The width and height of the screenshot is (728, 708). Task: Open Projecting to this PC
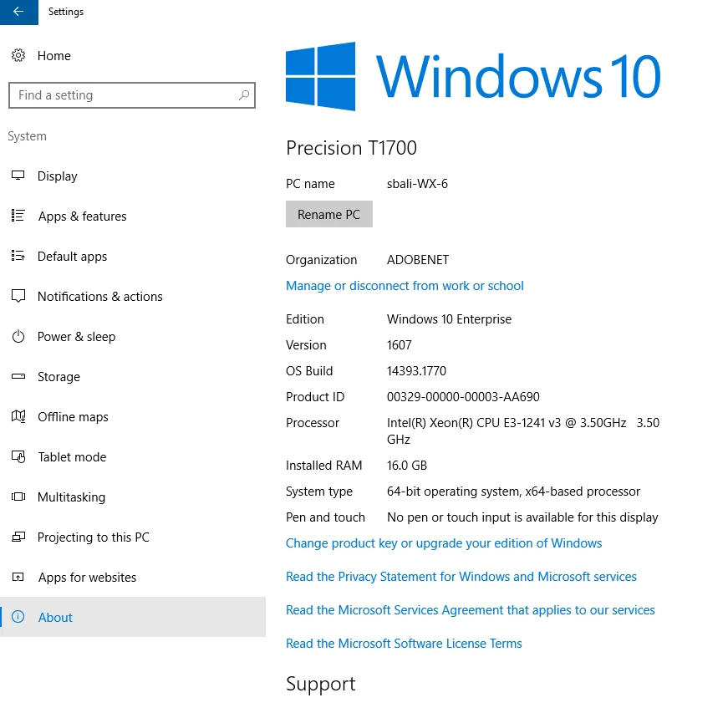pos(133,537)
